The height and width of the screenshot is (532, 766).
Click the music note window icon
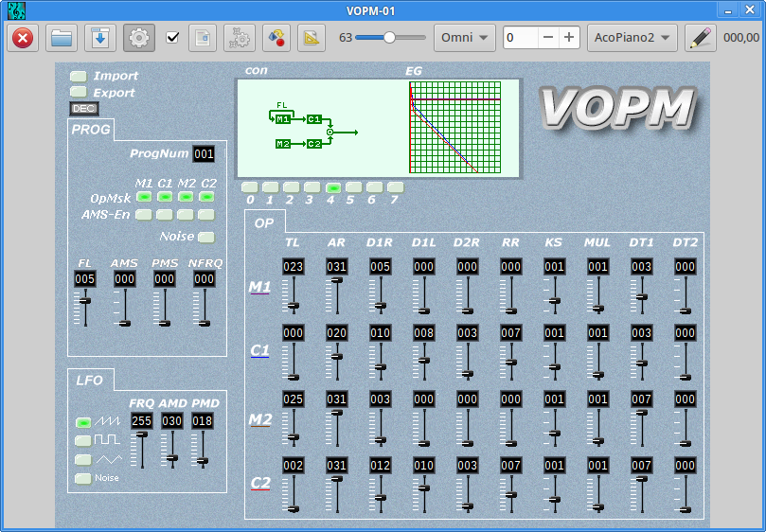[x=16, y=10]
